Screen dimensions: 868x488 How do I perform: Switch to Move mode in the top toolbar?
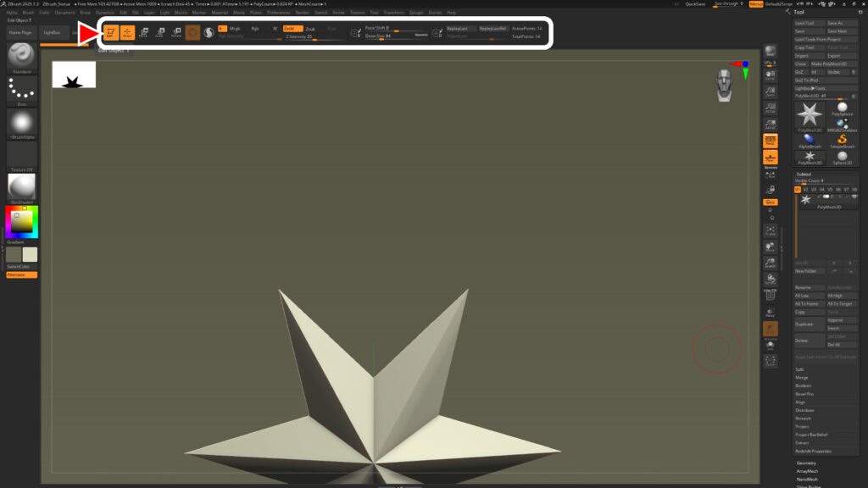[x=144, y=31]
